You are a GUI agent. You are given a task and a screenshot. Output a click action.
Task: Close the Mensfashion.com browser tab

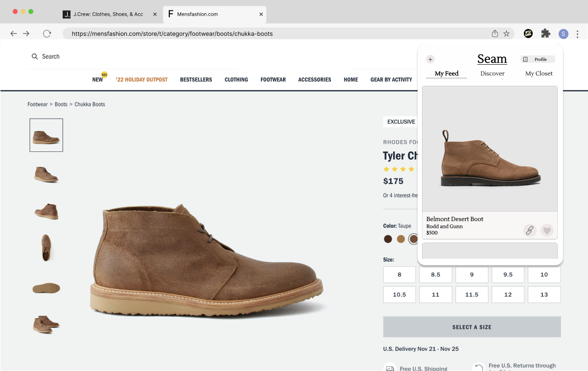point(261,14)
